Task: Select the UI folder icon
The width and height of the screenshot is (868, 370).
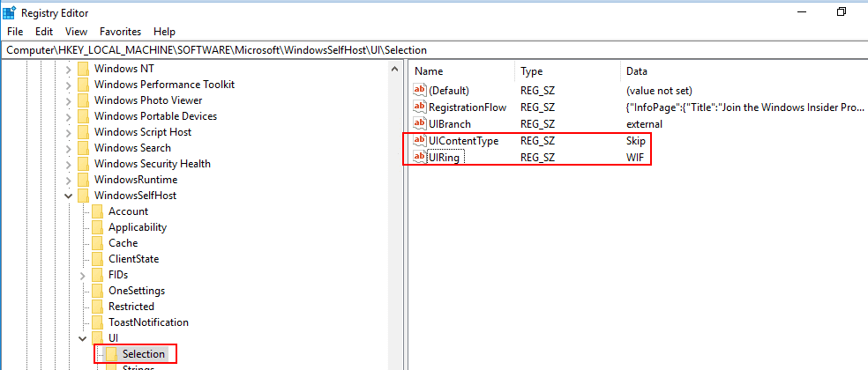Action: (x=97, y=338)
